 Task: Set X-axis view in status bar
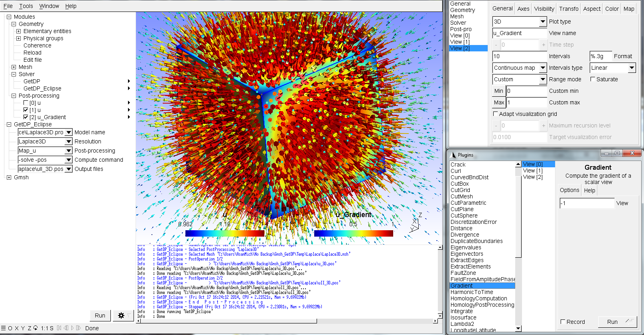tap(16, 328)
